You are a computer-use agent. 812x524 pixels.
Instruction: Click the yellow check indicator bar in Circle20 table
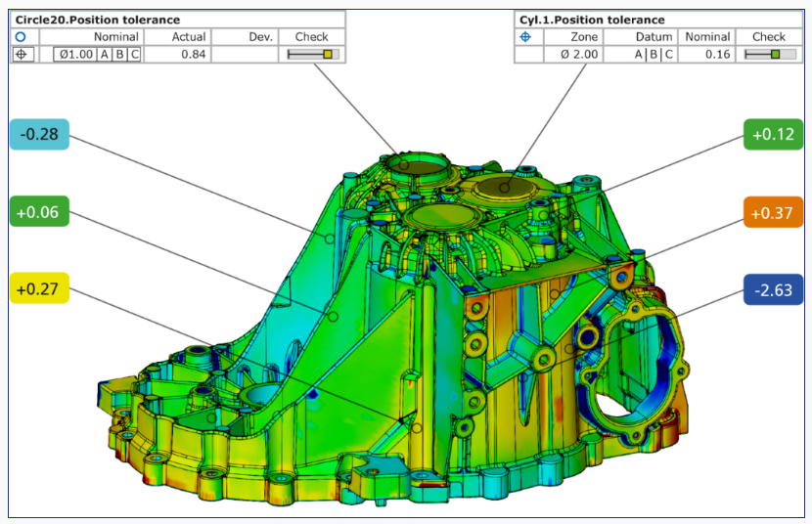[313, 54]
